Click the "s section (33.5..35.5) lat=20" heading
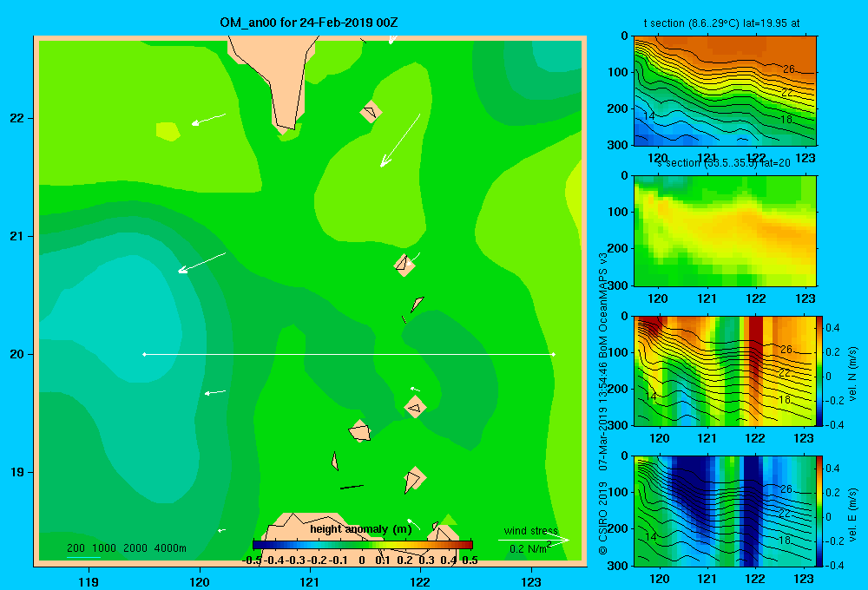The width and height of the screenshot is (868, 590). click(724, 163)
